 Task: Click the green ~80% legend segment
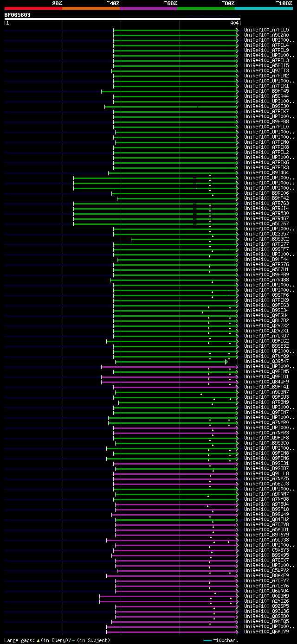pos(206,8)
